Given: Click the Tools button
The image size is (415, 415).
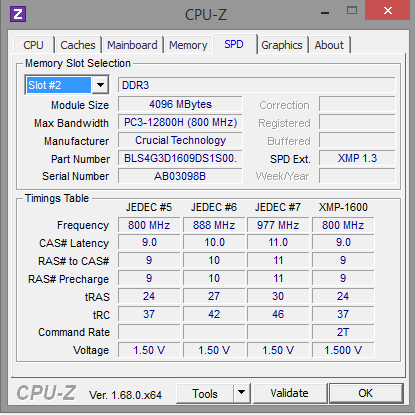Looking at the screenshot, I should point(205,394).
